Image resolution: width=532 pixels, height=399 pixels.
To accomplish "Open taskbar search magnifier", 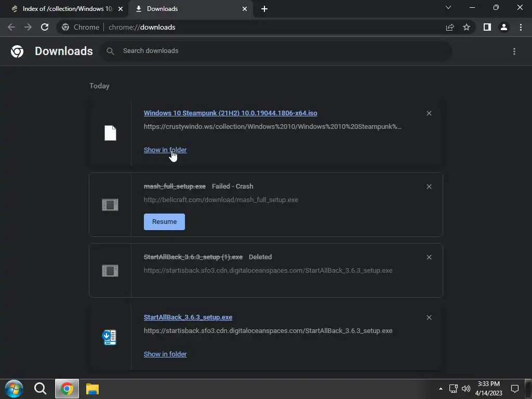I will [x=41, y=389].
